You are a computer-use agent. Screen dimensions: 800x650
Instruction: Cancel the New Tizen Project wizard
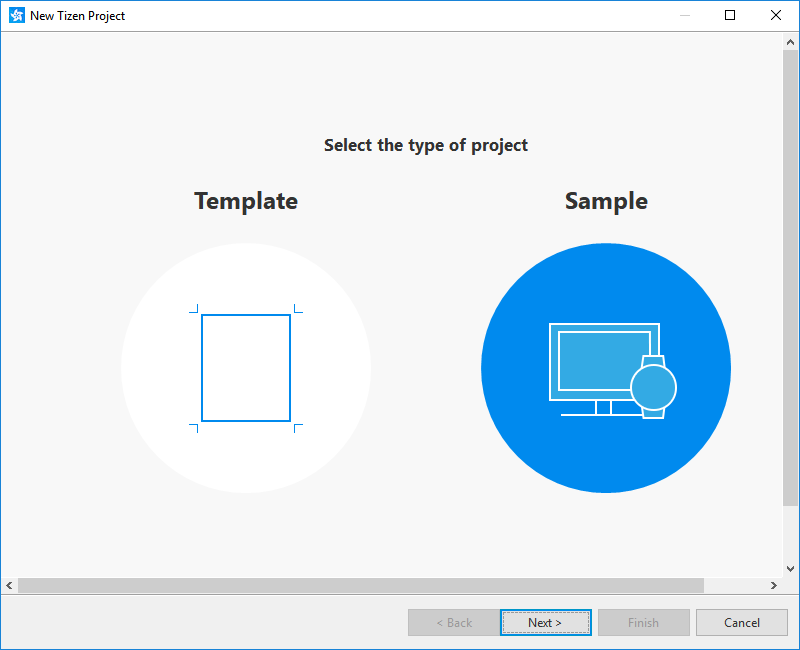(742, 622)
